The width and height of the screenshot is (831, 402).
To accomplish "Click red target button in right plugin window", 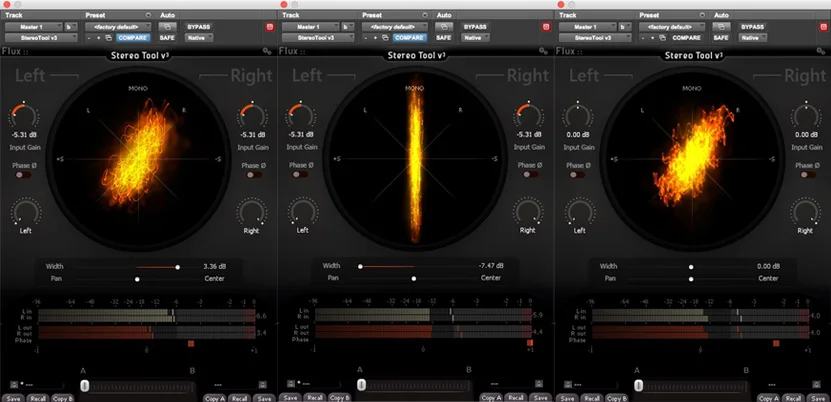I will point(824,27).
